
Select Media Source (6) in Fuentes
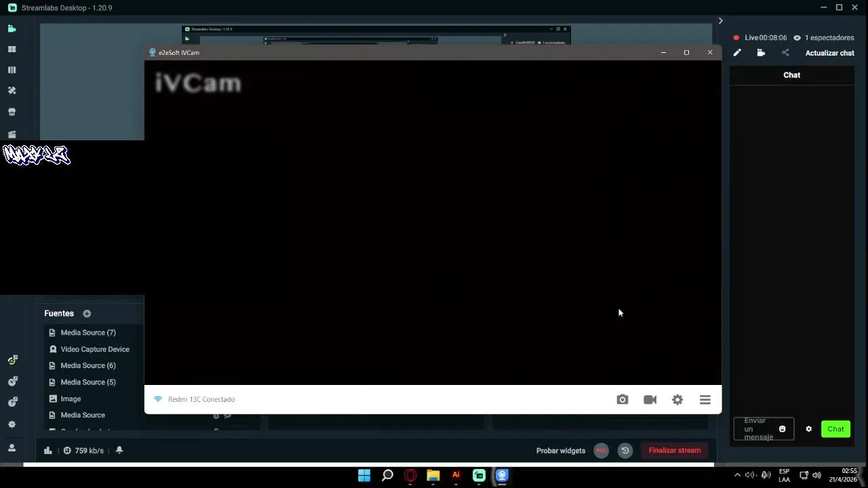pos(88,365)
